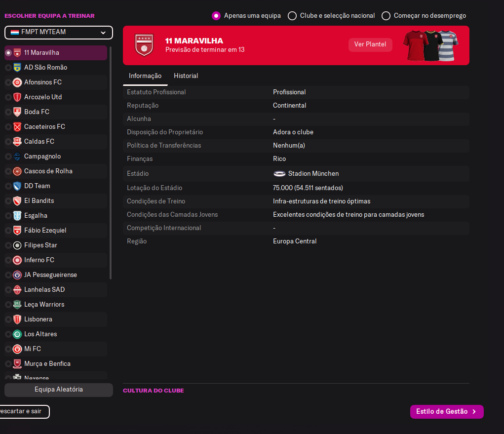Image resolution: width=504 pixels, height=434 pixels.
Task: Click the DD Team blue shield crest
Action: pos(17,186)
